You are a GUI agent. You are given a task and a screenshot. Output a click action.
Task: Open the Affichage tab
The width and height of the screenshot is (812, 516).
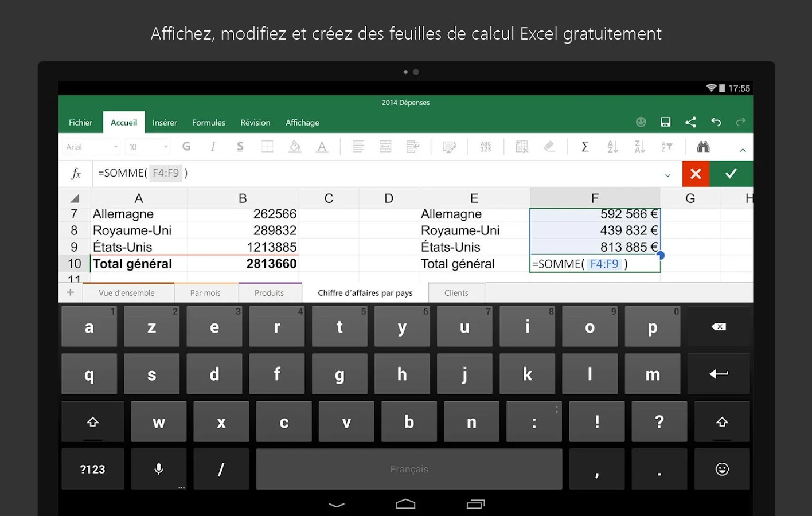pyautogui.click(x=302, y=123)
